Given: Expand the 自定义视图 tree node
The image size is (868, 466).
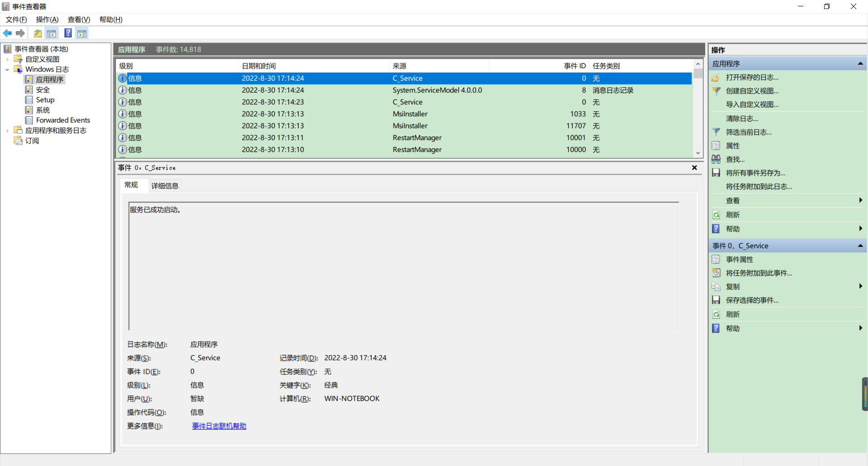Looking at the screenshot, I should click(7, 59).
